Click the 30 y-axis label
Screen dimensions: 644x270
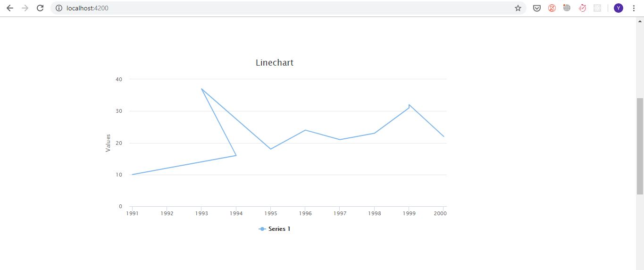coord(119,111)
